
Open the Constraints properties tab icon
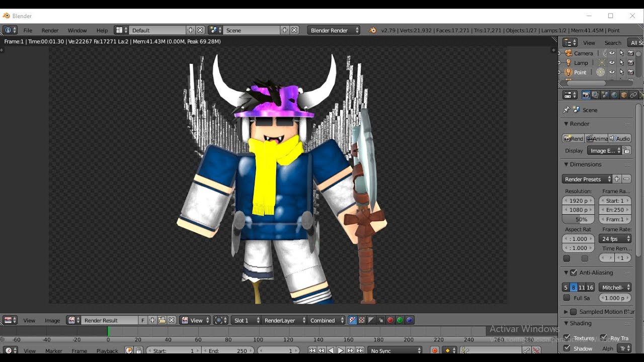tap(633, 95)
